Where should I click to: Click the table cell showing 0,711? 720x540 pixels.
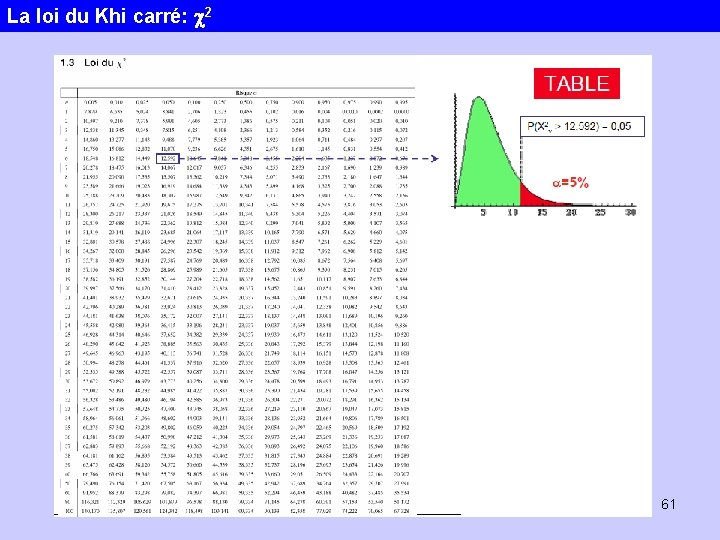point(324,140)
